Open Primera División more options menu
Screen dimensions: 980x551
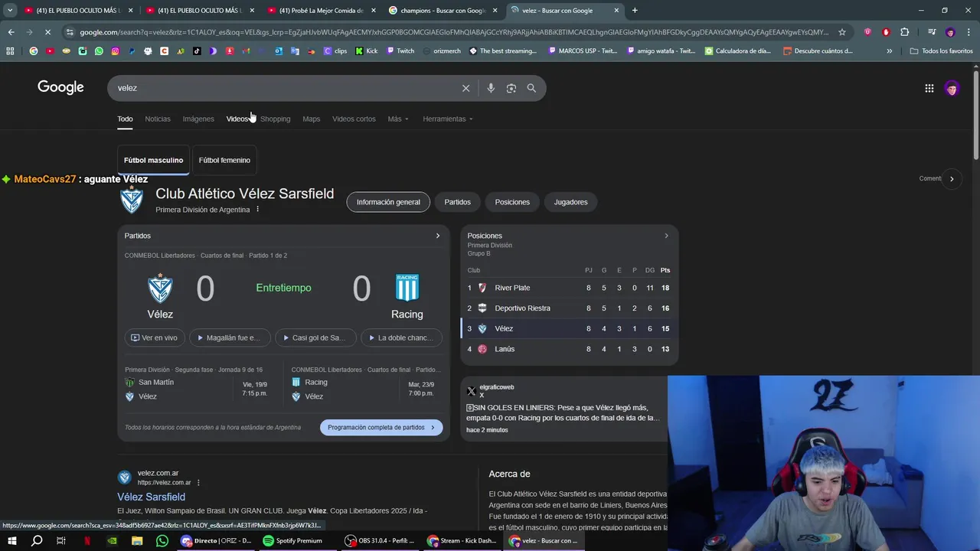point(258,210)
